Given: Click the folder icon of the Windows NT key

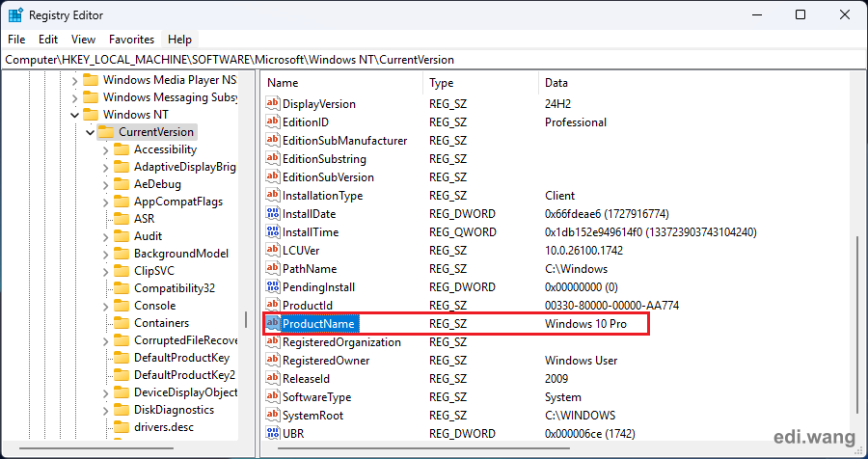Looking at the screenshot, I should tap(91, 115).
